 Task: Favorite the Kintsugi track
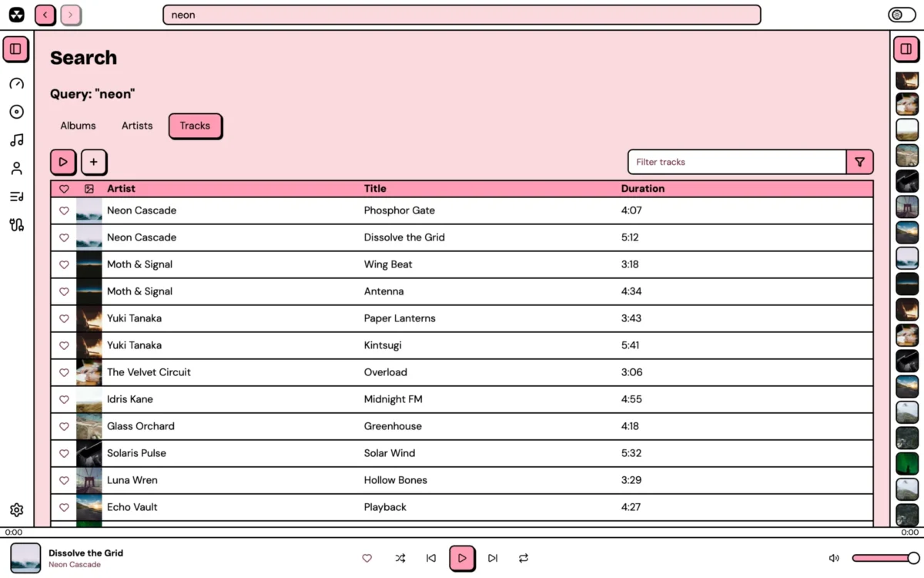pos(64,345)
